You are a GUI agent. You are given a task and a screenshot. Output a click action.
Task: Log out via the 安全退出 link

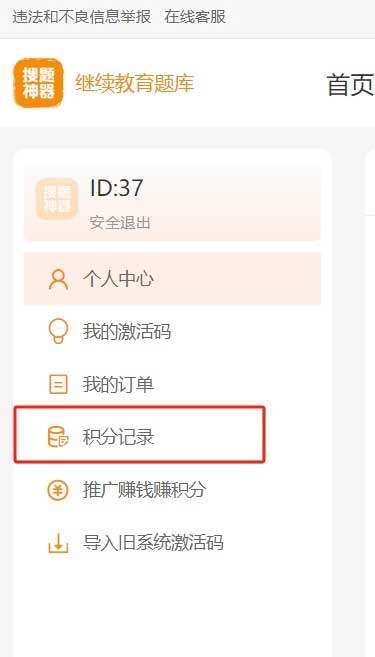[x=120, y=223]
